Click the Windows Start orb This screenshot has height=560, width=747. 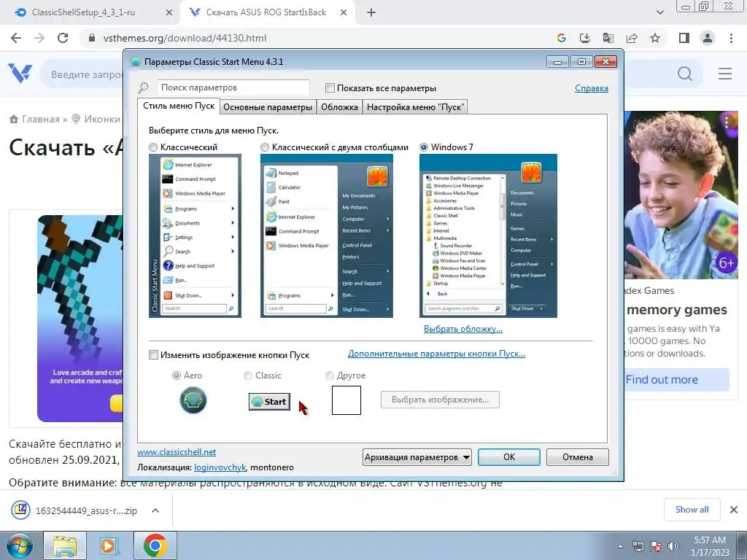tap(20, 545)
